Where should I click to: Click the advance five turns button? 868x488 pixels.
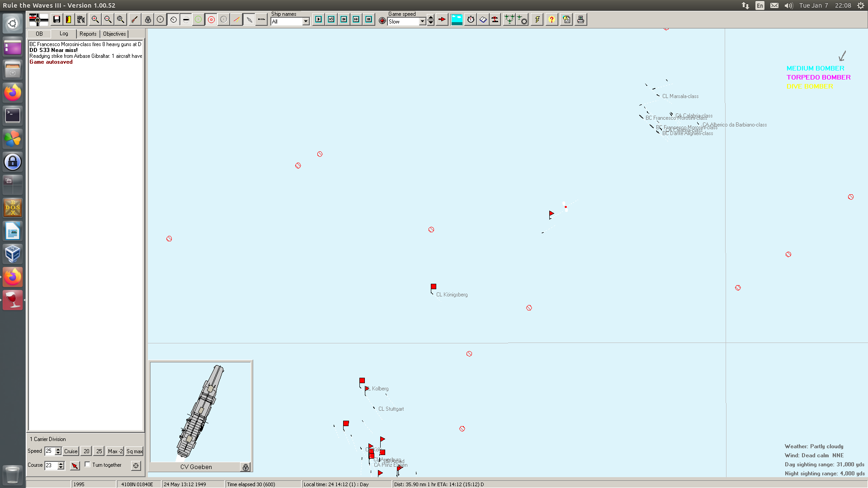tap(331, 19)
